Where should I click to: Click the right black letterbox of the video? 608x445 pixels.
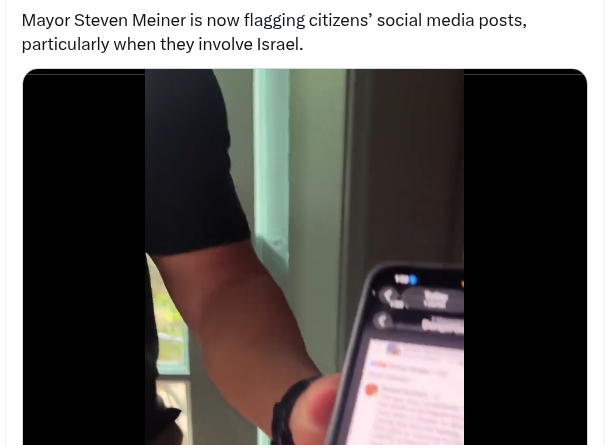525,257
